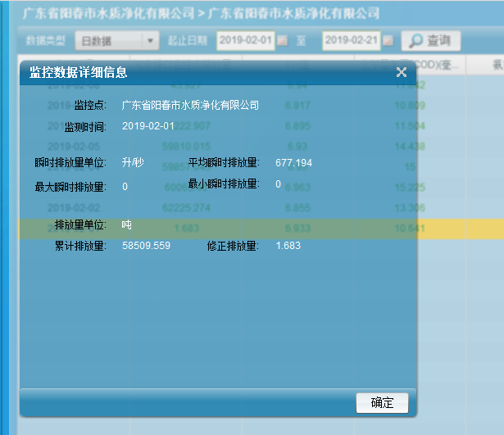Click the table row date 2019-02-05
Image resolution: width=504 pixels, height=435 pixels.
coord(74,147)
